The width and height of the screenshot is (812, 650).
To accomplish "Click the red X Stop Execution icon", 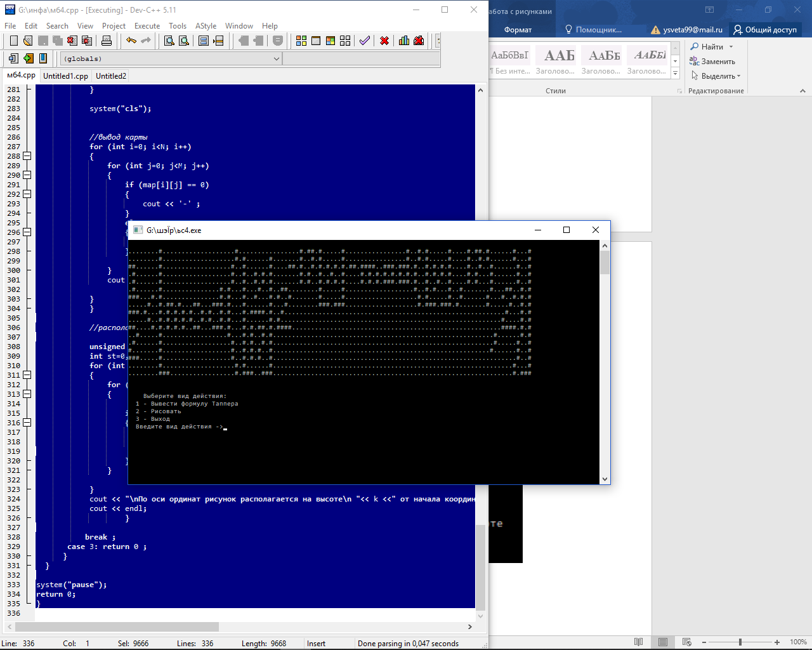I will 384,41.
